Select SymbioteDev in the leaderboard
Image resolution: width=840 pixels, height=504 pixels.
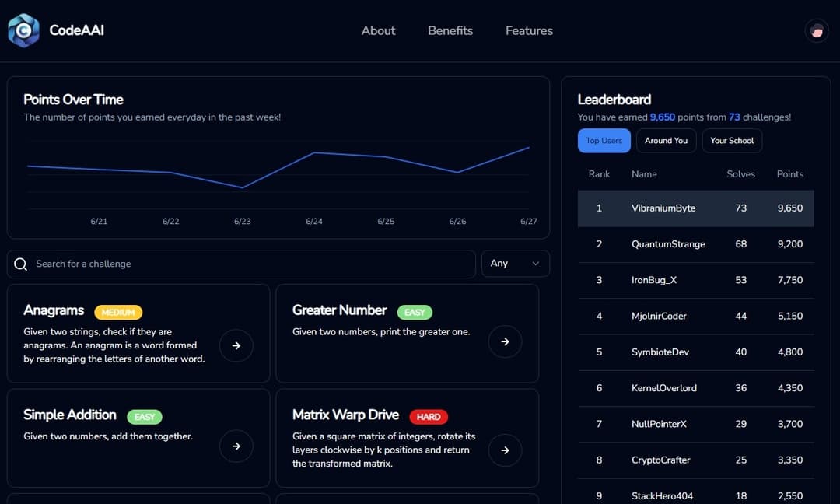(x=695, y=352)
